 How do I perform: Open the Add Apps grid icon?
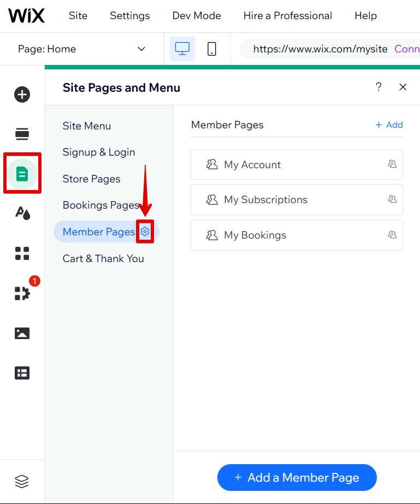(22, 253)
